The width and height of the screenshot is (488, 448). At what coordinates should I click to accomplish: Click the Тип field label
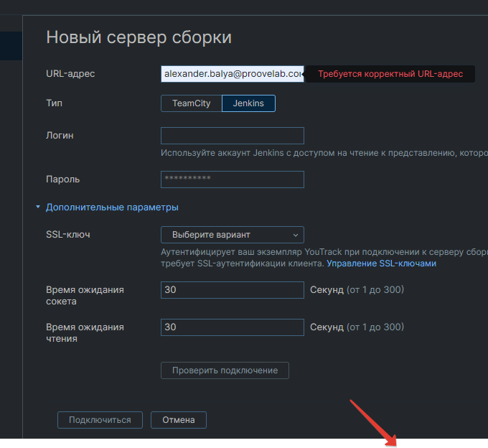pyautogui.click(x=54, y=103)
